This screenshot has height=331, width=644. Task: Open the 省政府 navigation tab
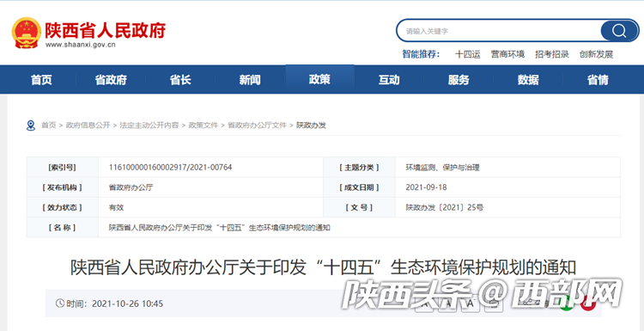point(111,79)
